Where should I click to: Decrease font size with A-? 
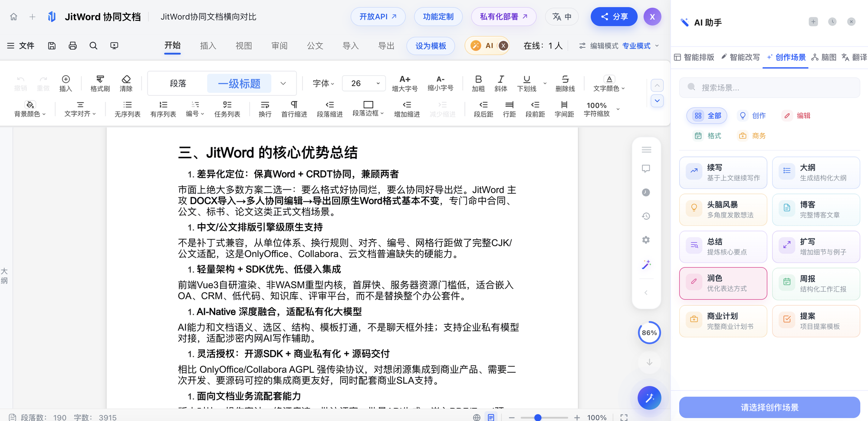coord(440,83)
